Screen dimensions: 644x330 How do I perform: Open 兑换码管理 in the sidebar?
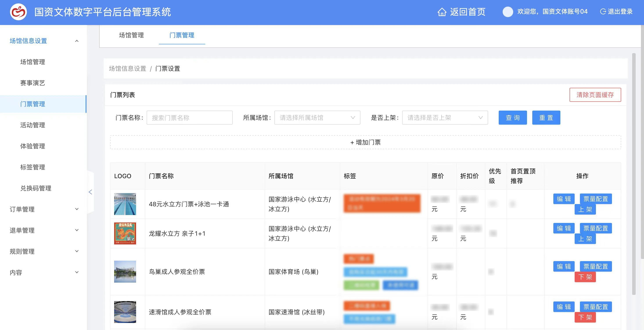(36, 188)
